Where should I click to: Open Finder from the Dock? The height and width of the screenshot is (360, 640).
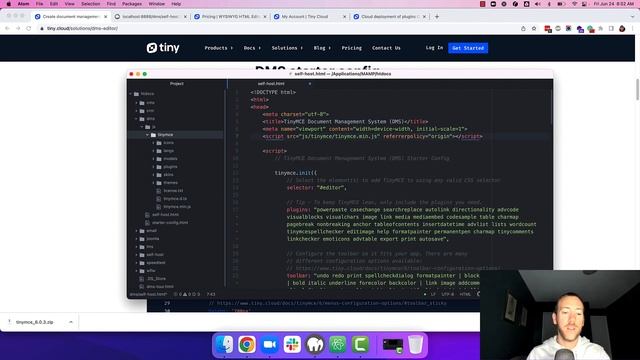(224, 344)
